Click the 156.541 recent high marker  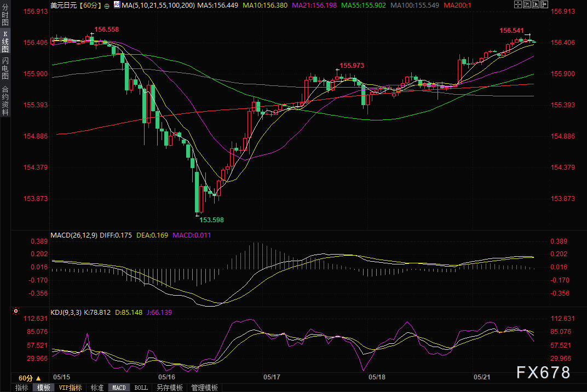(512, 31)
